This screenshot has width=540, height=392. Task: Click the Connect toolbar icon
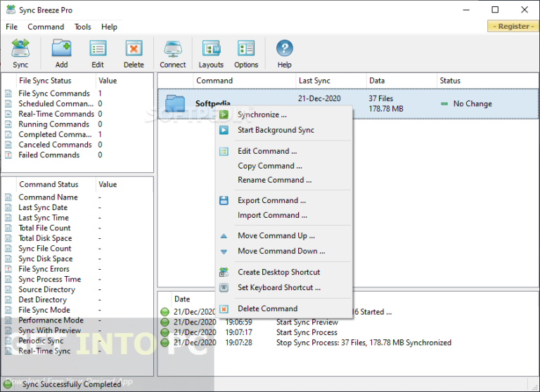[x=172, y=53]
